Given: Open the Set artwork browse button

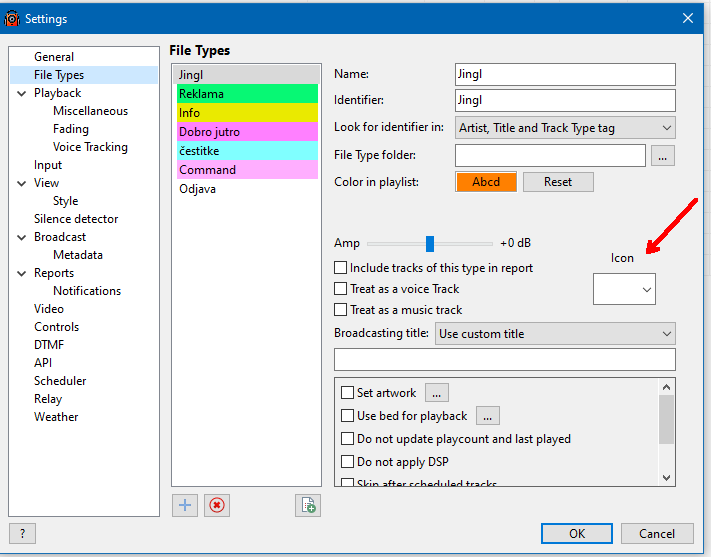Looking at the screenshot, I should tap(436, 393).
